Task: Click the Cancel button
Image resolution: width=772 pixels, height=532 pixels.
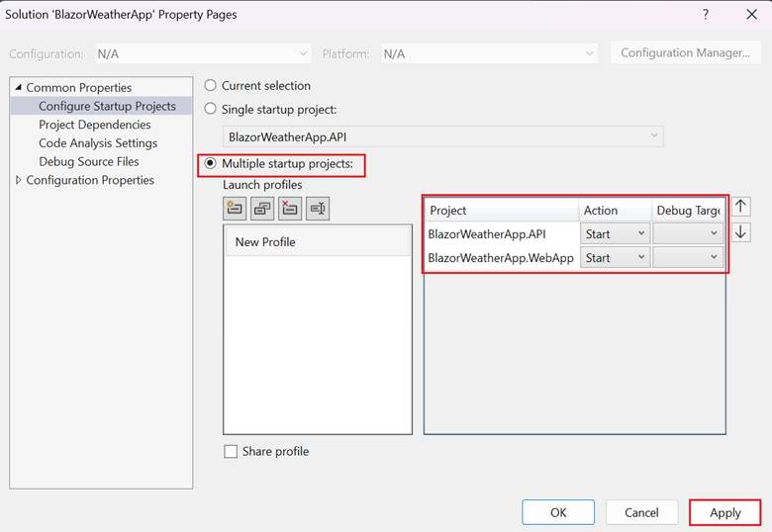Action: [641, 512]
